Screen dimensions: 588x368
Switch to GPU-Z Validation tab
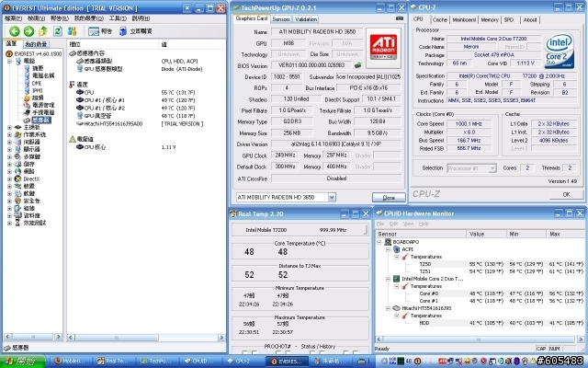tap(306, 18)
